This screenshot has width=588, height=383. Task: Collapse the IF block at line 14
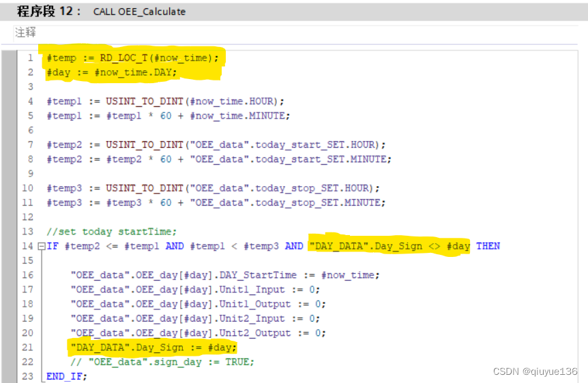(42, 247)
